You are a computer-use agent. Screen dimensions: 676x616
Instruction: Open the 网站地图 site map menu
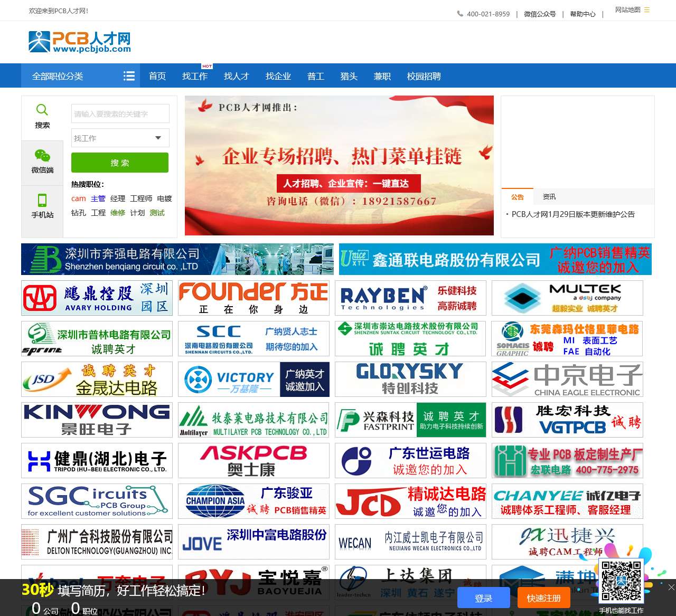tap(632, 10)
